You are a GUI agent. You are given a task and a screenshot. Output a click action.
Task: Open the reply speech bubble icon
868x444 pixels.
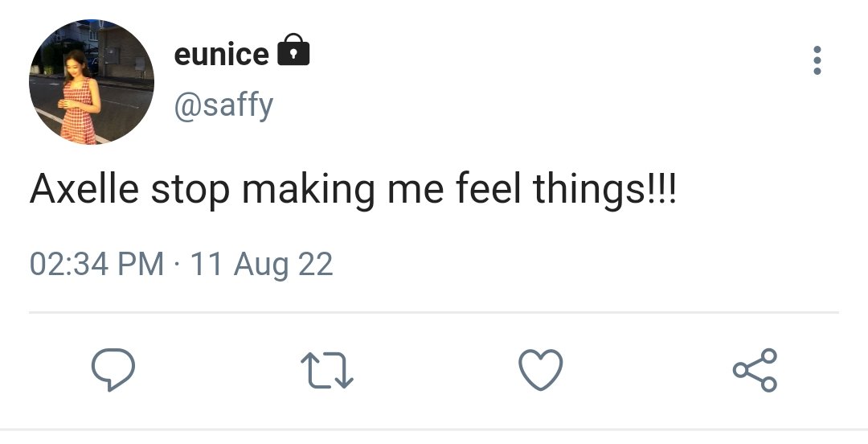click(x=113, y=370)
